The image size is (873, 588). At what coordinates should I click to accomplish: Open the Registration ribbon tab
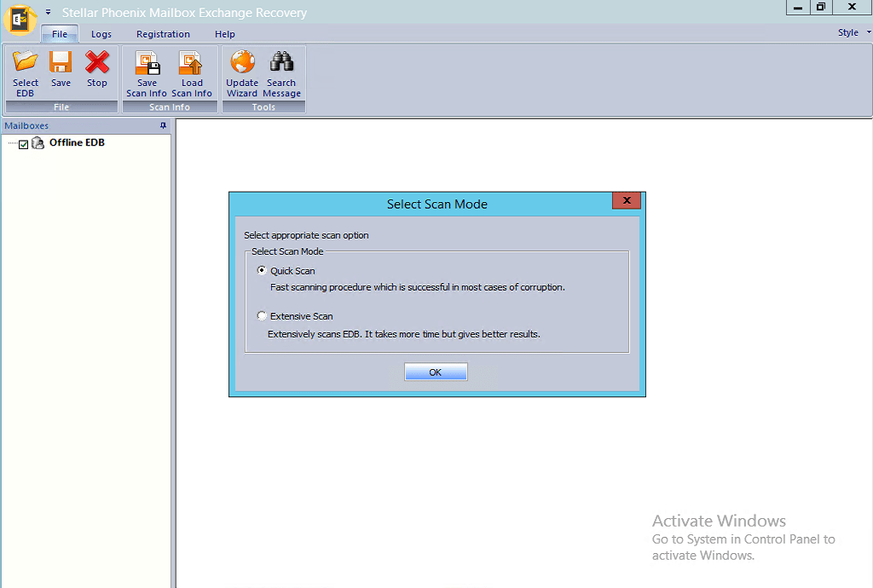163,34
